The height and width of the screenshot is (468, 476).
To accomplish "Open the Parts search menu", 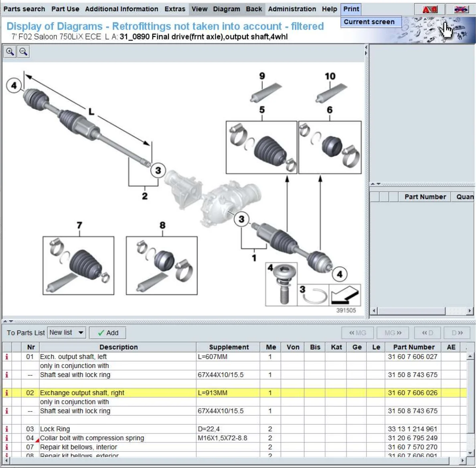I will click(x=24, y=9).
